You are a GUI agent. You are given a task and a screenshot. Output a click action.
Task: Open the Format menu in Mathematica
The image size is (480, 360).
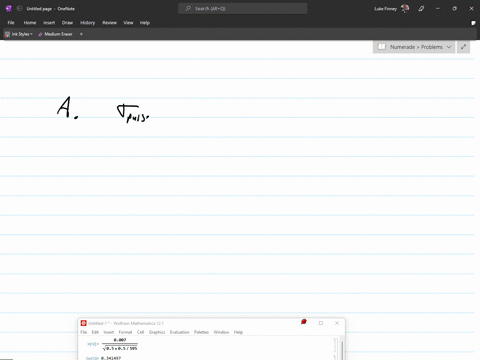125,332
